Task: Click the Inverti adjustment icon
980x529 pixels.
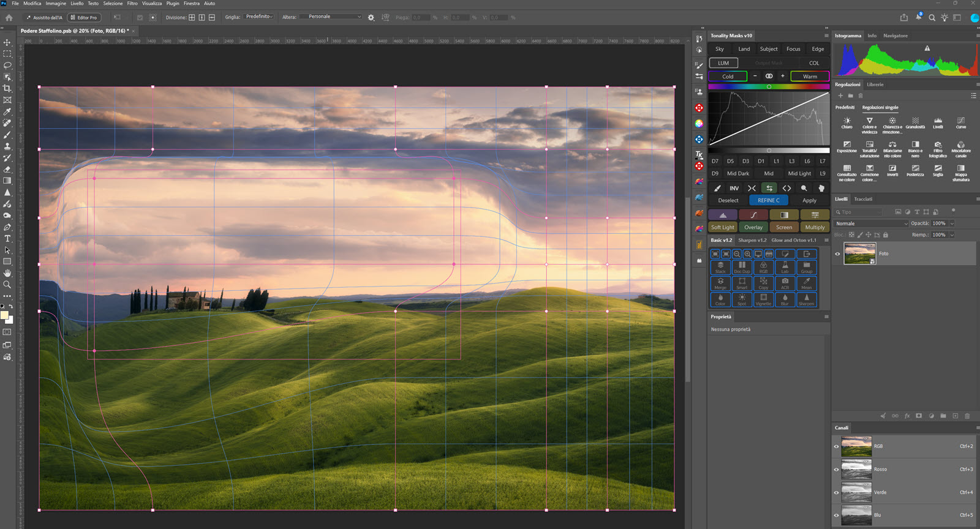Action: point(892,170)
